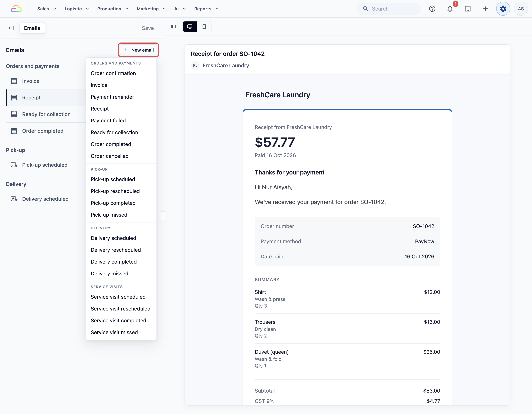
Task: Click the Pick-up scheduled truck icon
Action: coord(14,165)
